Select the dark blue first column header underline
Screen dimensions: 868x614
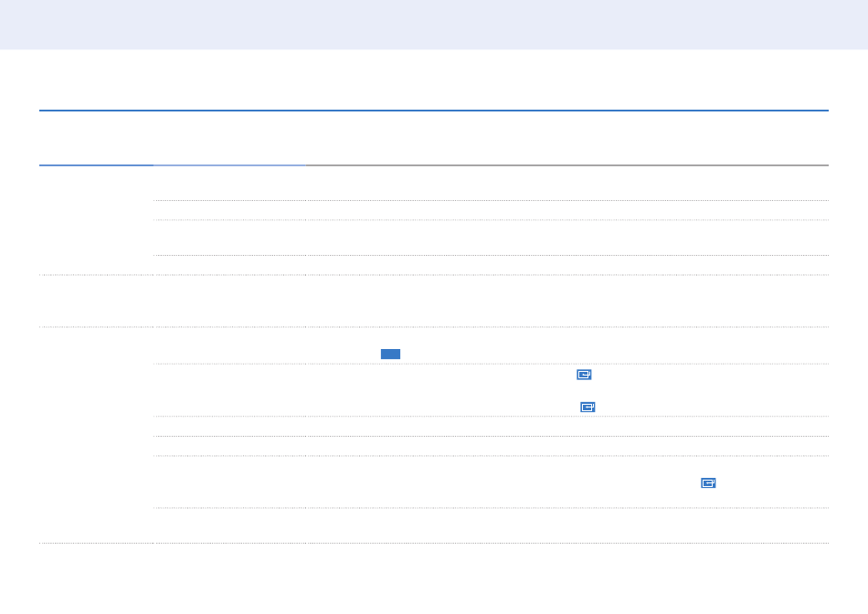click(x=96, y=165)
